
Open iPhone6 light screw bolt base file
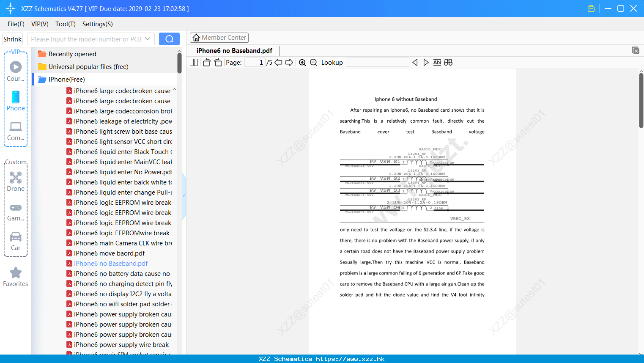119,132
